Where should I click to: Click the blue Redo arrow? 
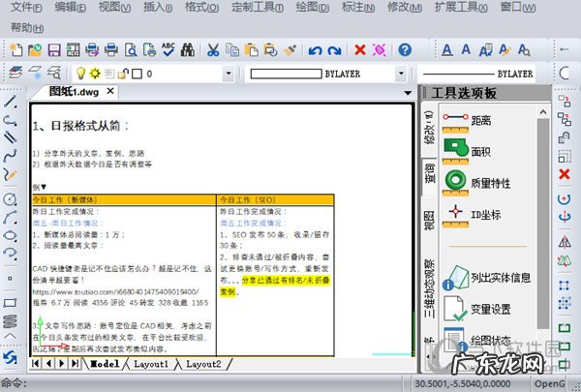pos(334,50)
